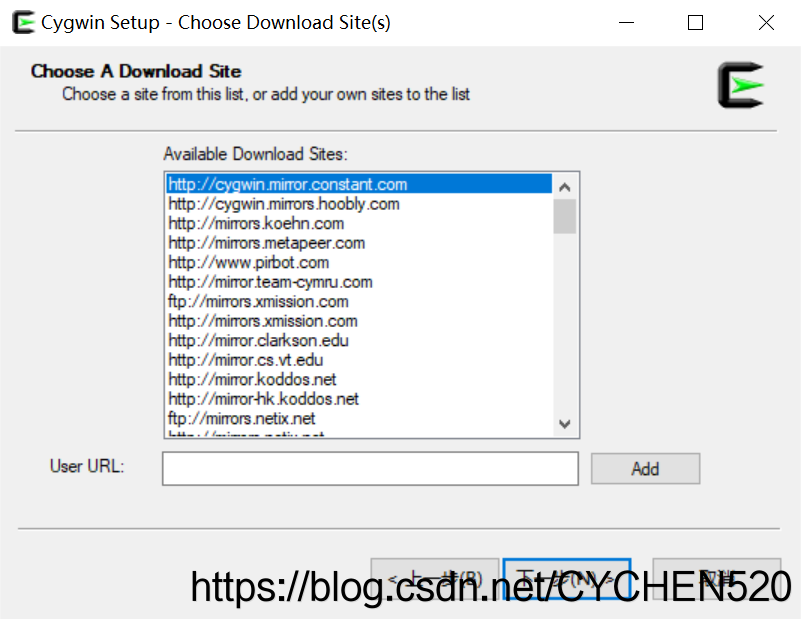Proceed to the next setup step (N)
This screenshot has height=619, width=801.
point(567,579)
